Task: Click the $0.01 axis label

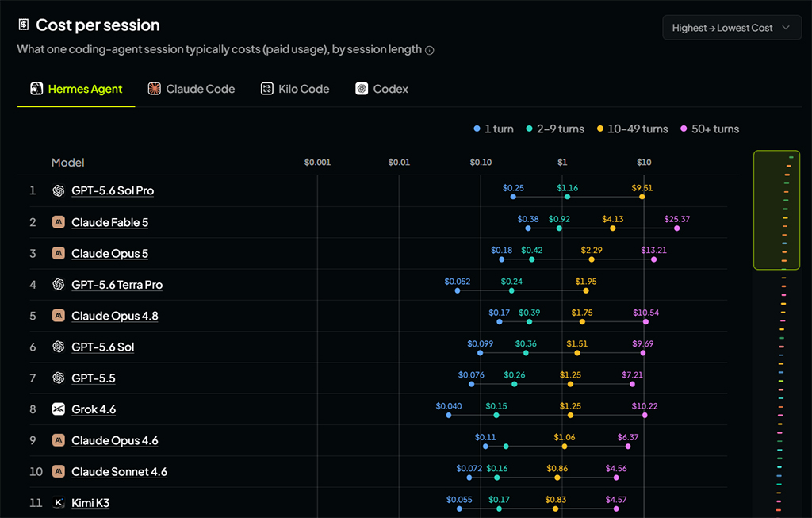Action: (x=399, y=162)
